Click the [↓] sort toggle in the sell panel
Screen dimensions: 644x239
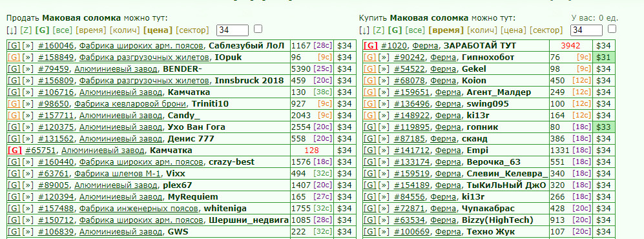12,30
